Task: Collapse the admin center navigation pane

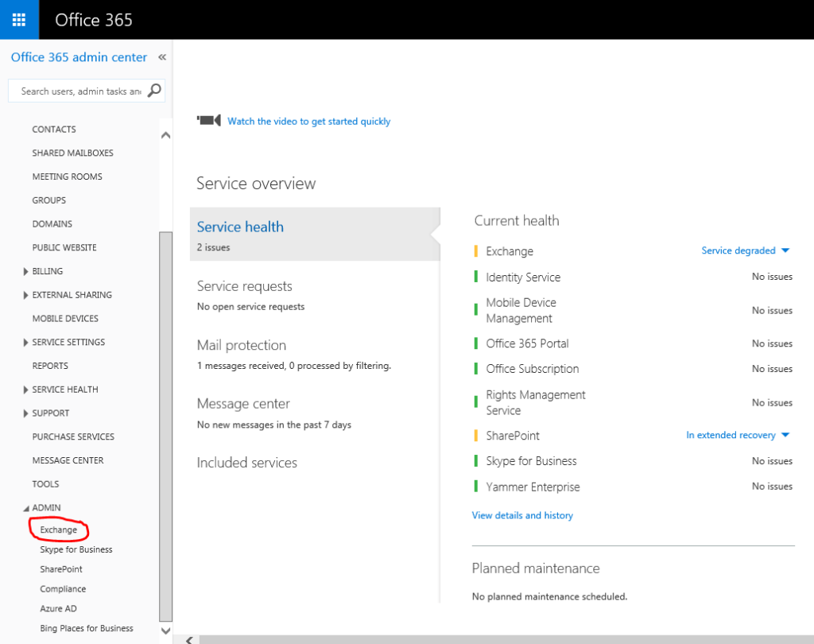Action: (x=162, y=57)
